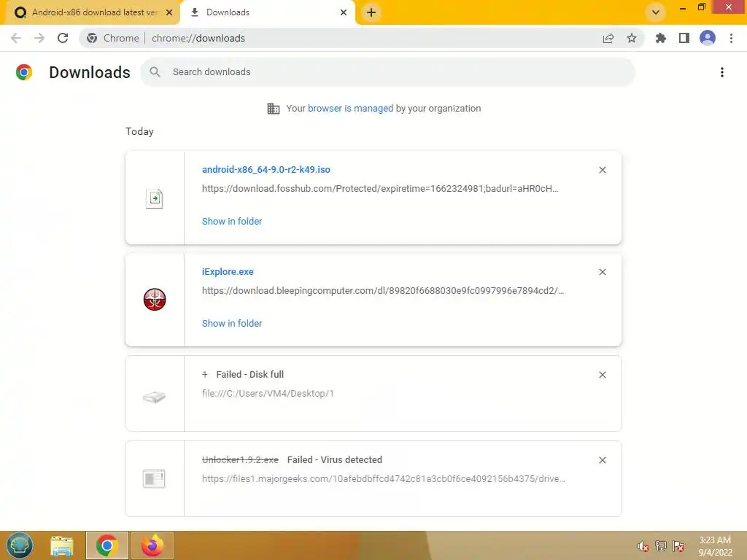The width and height of the screenshot is (747, 560).
Task: Switch to the Android-x86 download tab
Action: (x=94, y=12)
